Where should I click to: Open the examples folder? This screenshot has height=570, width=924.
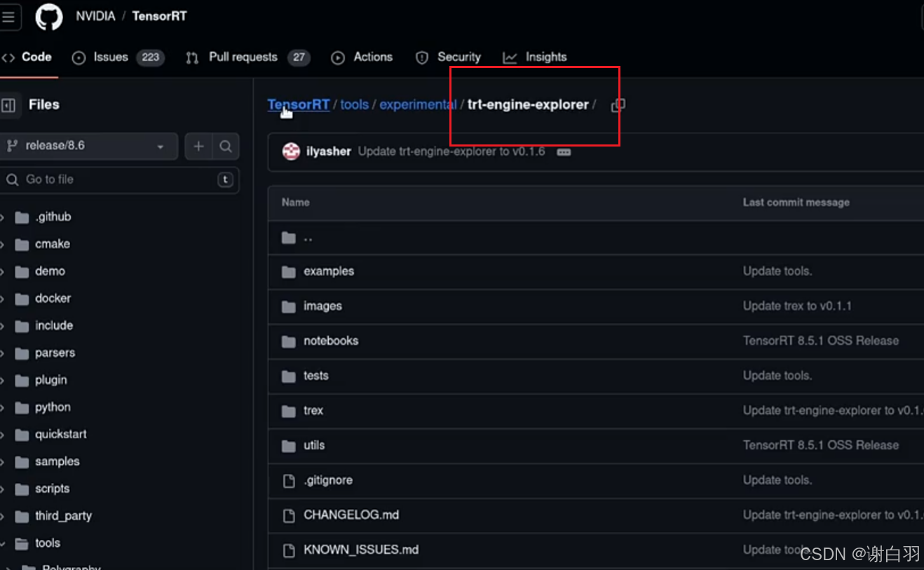click(328, 271)
